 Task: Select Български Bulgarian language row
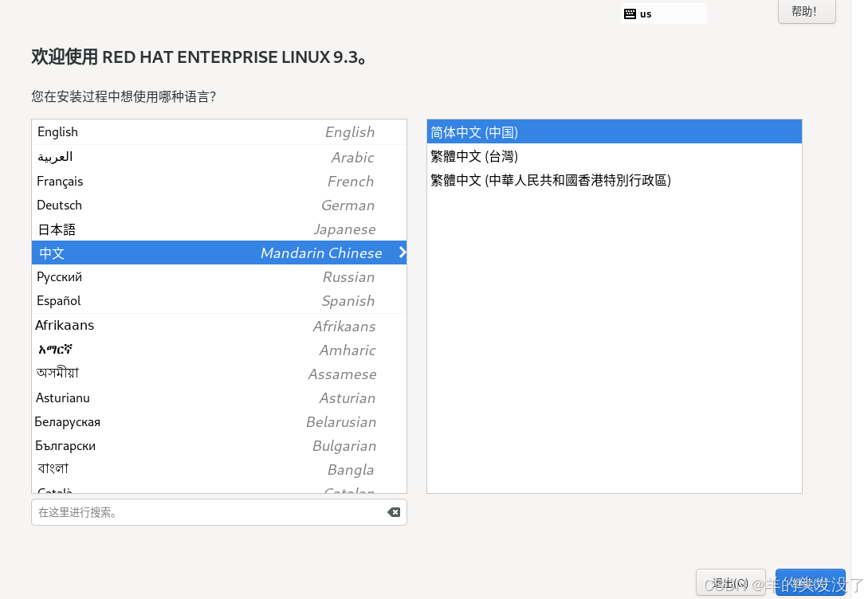click(x=219, y=446)
